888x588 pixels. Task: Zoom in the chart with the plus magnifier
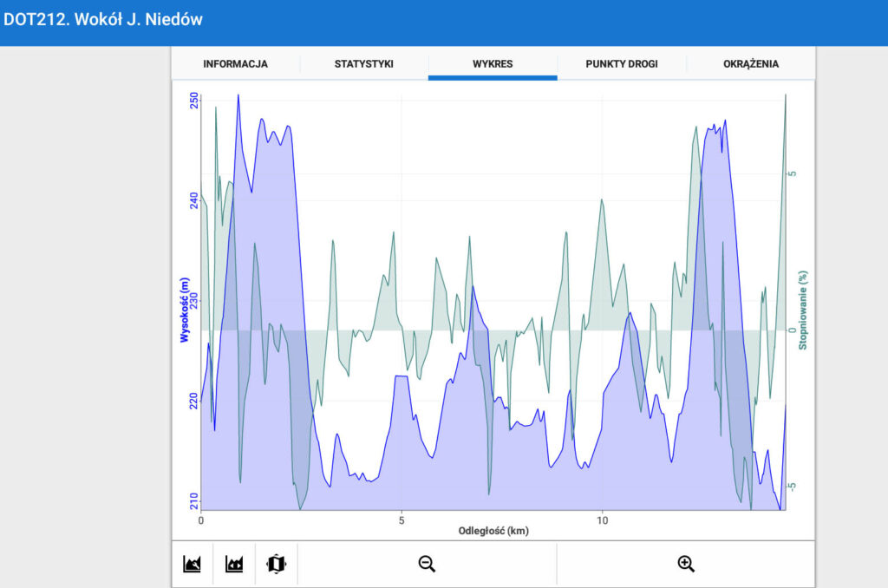click(x=686, y=565)
